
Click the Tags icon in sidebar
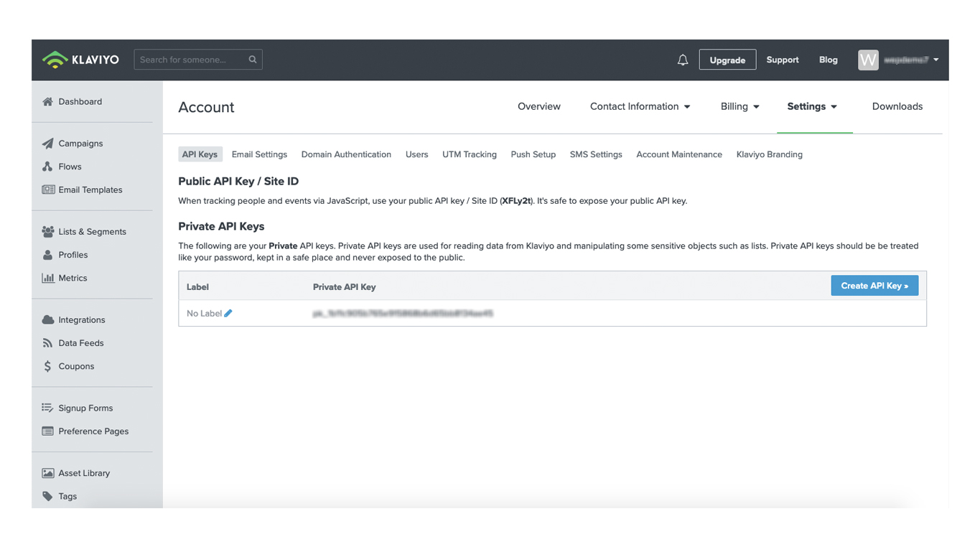48,496
